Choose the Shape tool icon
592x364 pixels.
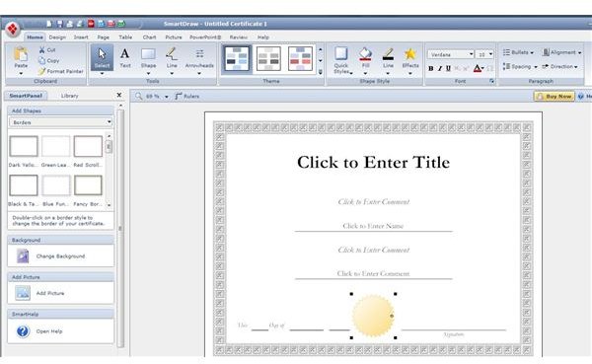(148, 57)
